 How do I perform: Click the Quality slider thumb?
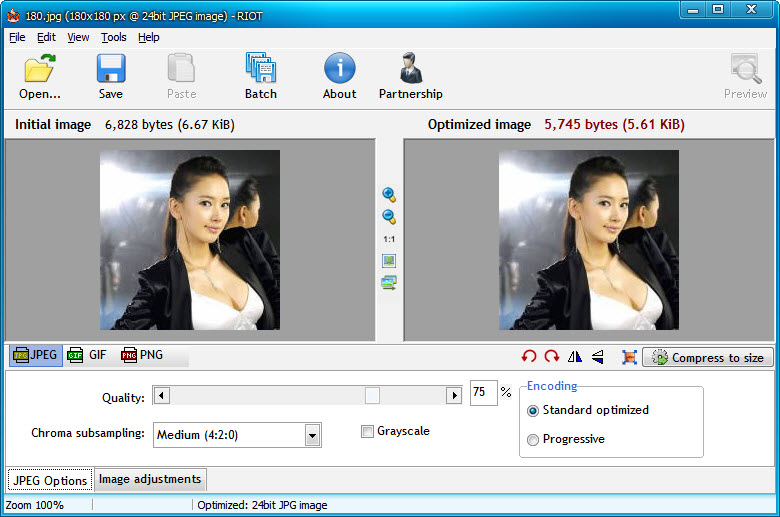[372, 396]
